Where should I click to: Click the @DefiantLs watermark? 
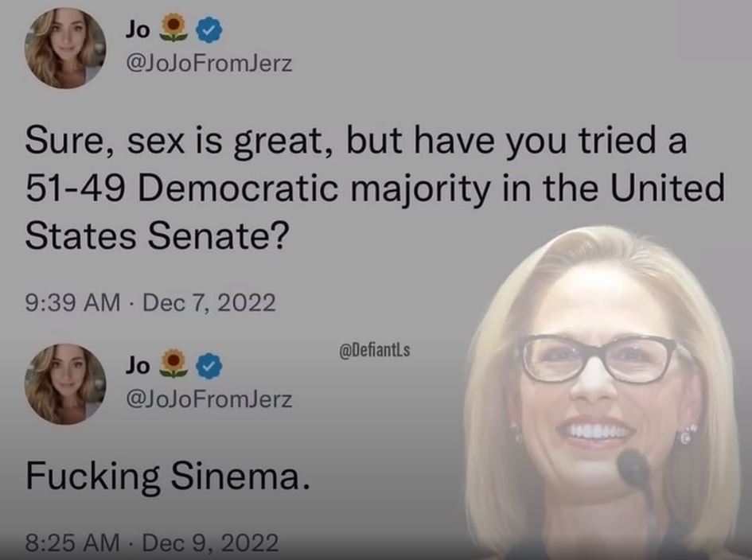tap(375, 351)
